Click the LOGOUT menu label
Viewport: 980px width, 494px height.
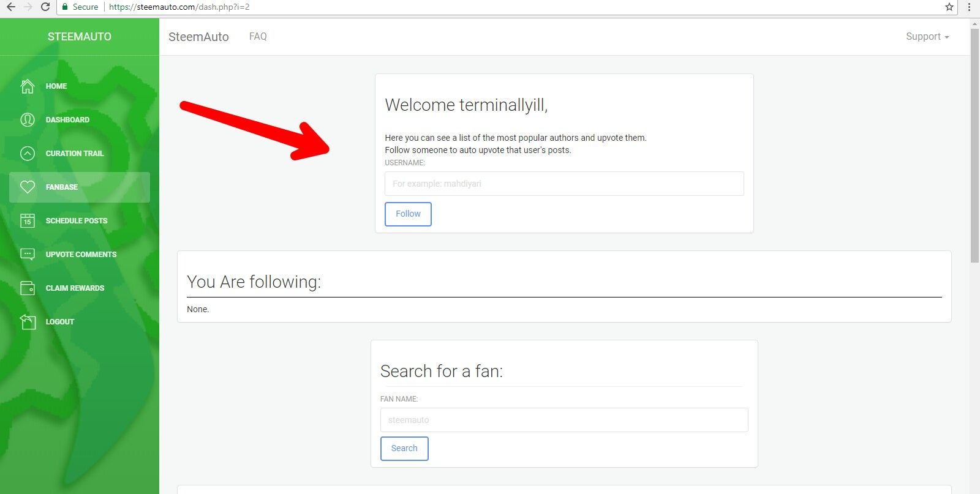(x=60, y=322)
